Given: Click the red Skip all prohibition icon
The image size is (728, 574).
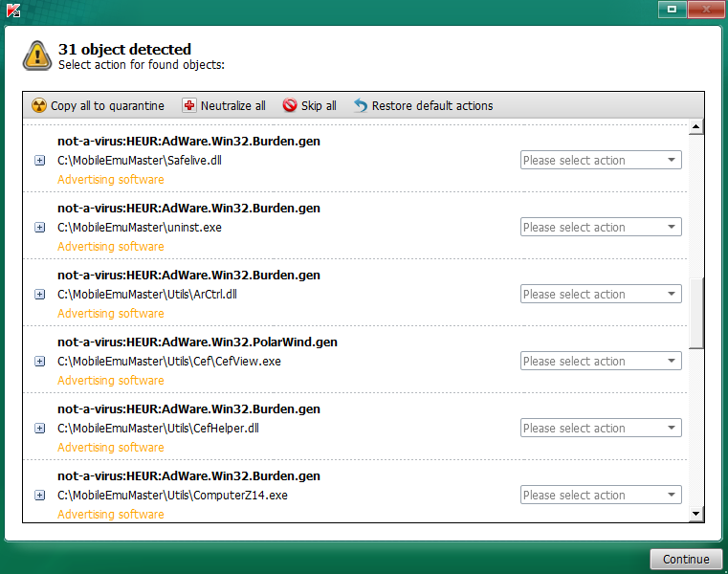Looking at the screenshot, I should tap(290, 105).
